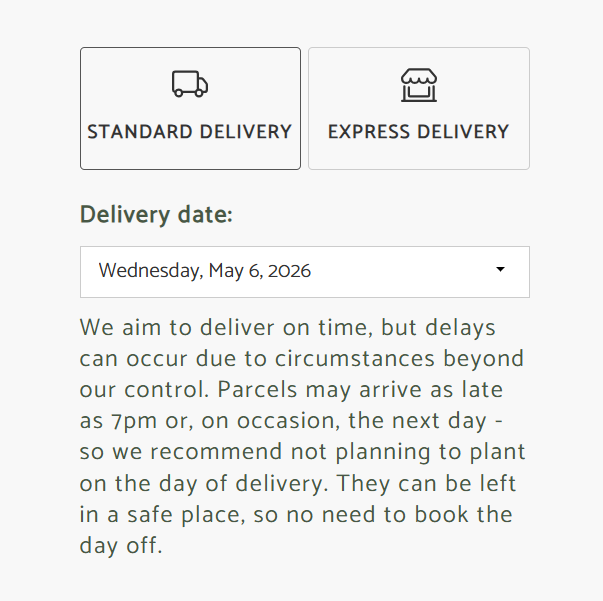Click the dropdown arrow in the date field
603x601 pixels.
(x=500, y=270)
